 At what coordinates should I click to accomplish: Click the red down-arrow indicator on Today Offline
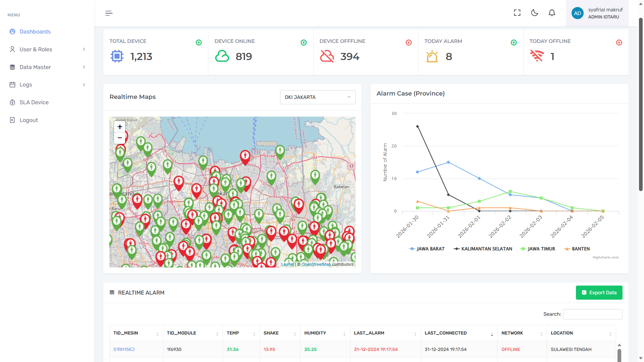(x=619, y=43)
